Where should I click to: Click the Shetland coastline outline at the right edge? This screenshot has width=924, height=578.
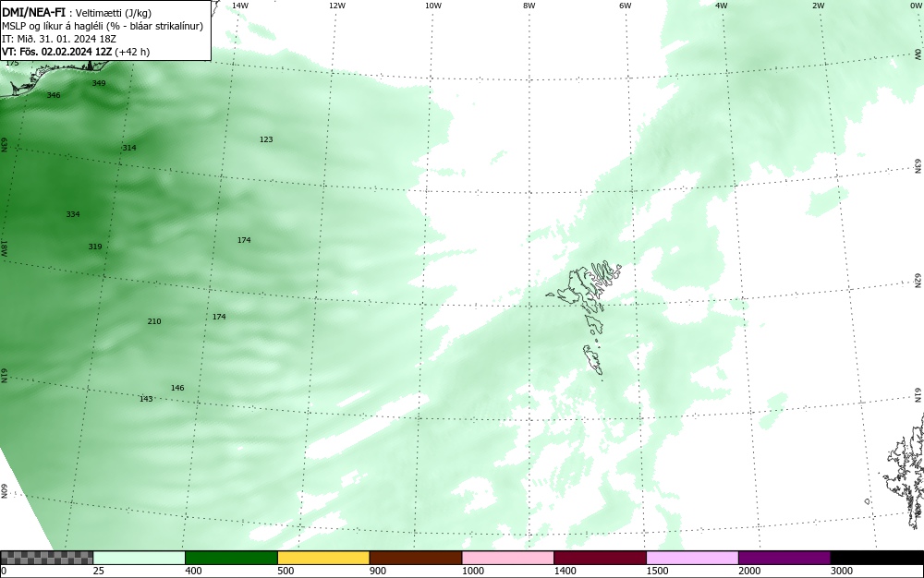pos(904,471)
